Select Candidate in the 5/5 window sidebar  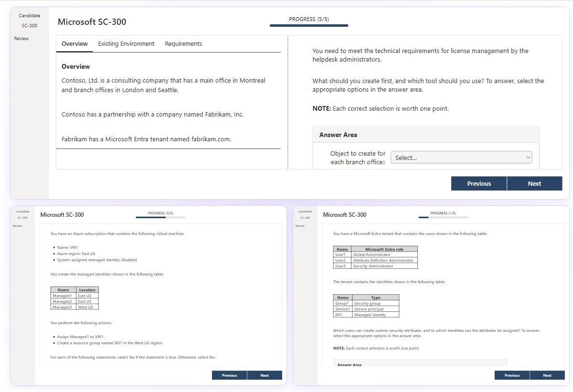pyautogui.click(x=30, y=16)
